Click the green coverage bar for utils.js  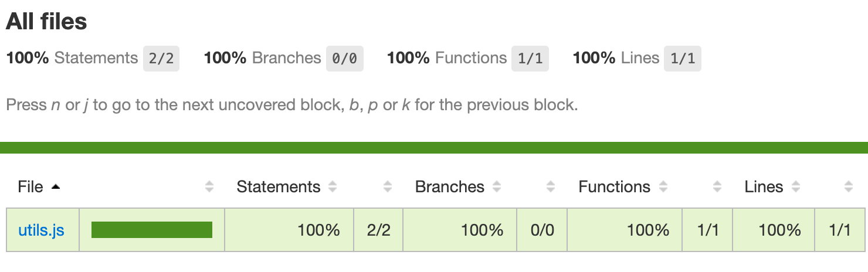pyautogui.click(x=152, y=230)
